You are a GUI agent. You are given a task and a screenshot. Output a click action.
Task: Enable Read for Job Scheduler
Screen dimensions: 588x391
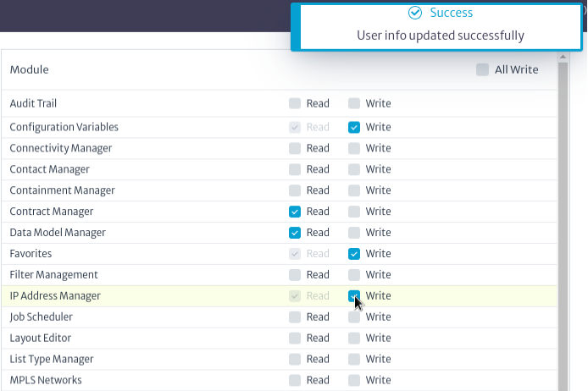295,317
